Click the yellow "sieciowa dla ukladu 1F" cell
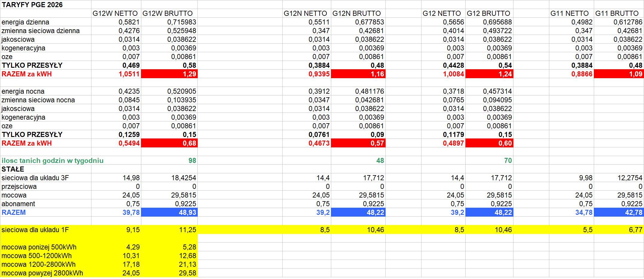The height and width of the screenshot is (279, 644). (x=35, y=230)
